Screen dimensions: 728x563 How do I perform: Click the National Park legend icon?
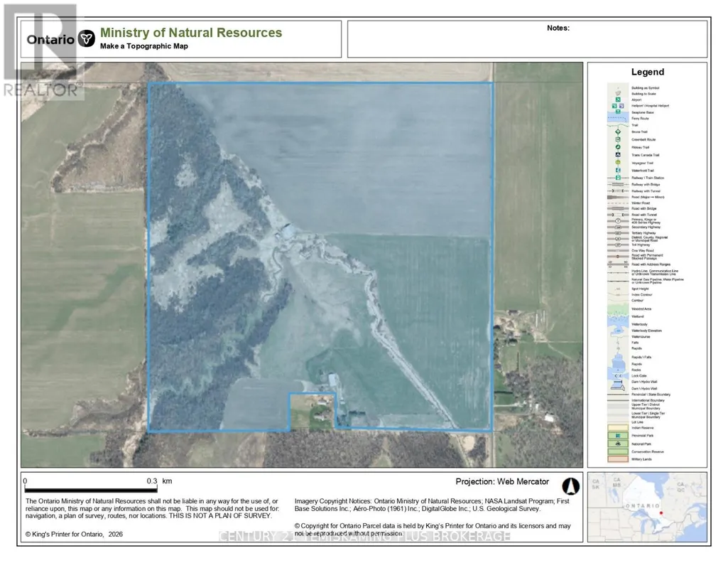tap(618, 444)
